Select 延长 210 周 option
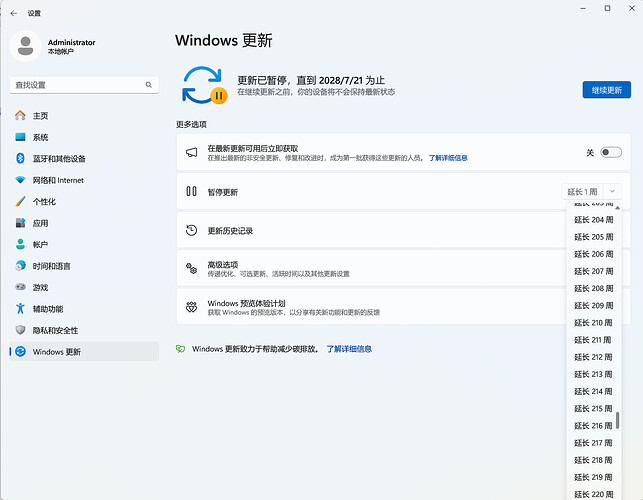The height and width of the screenshot is (500, 643). point(593,323)
